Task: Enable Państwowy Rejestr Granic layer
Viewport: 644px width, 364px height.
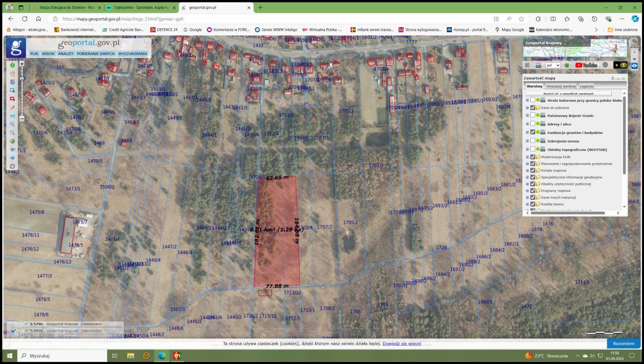Action: [x=533, y=115]
